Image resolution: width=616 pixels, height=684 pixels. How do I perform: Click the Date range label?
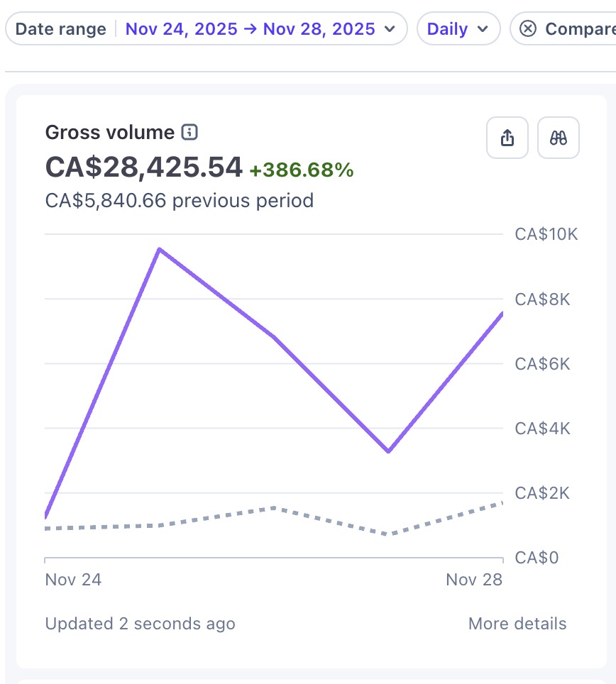click(x=60, y=29)
